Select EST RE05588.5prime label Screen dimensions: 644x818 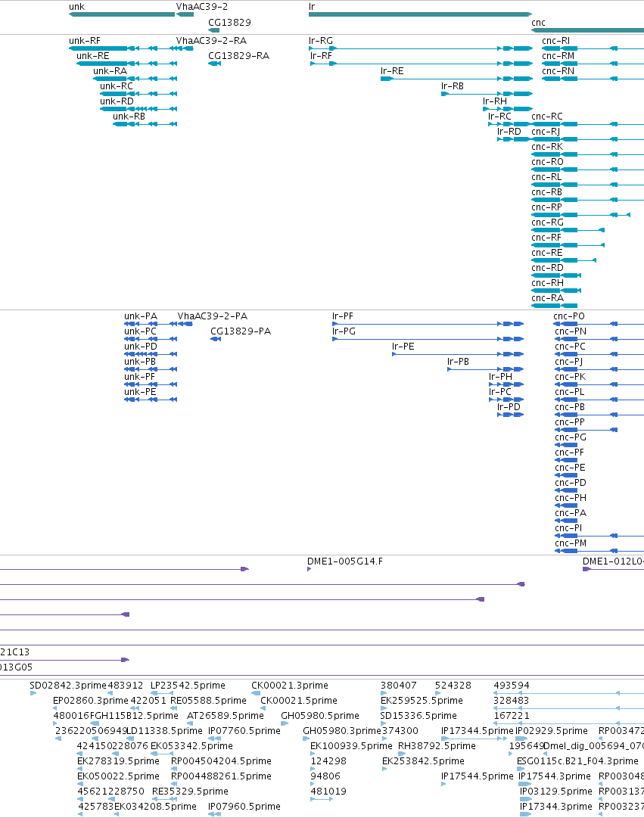[209, 701]
